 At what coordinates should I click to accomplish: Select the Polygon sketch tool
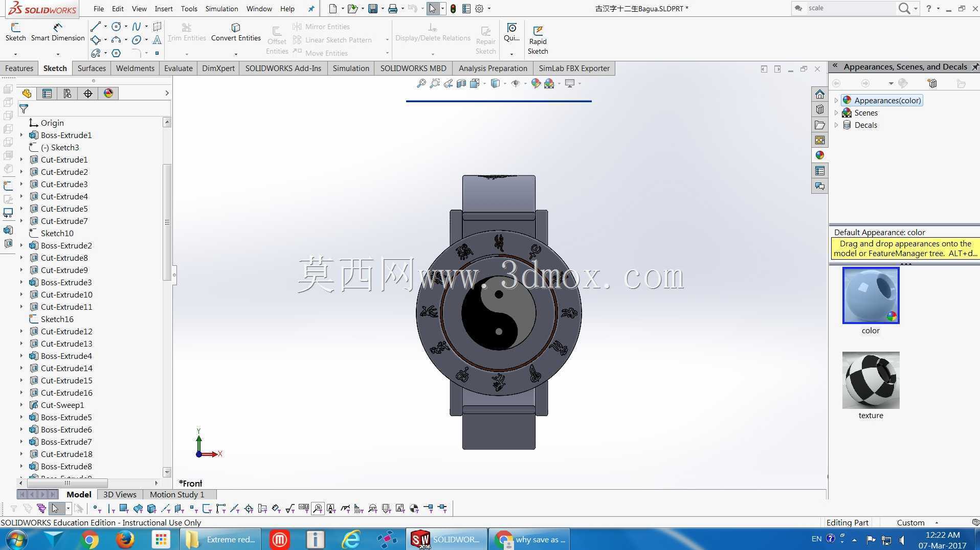coord(116,53)
